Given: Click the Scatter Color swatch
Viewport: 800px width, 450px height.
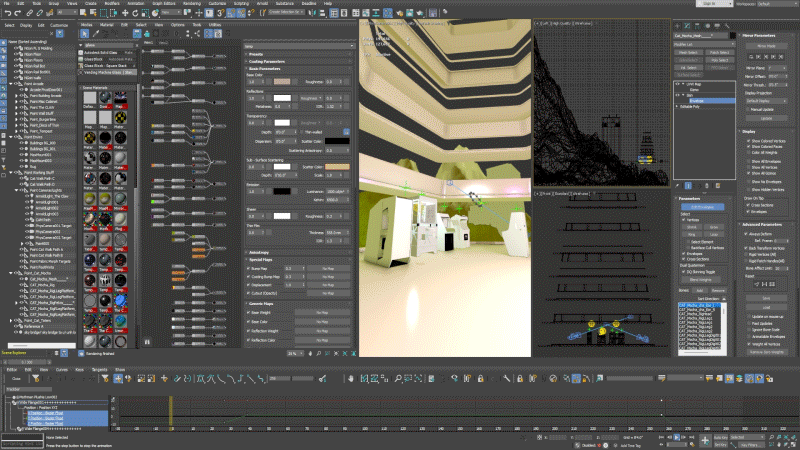Looking at the screenshot, I should [338, 167].
